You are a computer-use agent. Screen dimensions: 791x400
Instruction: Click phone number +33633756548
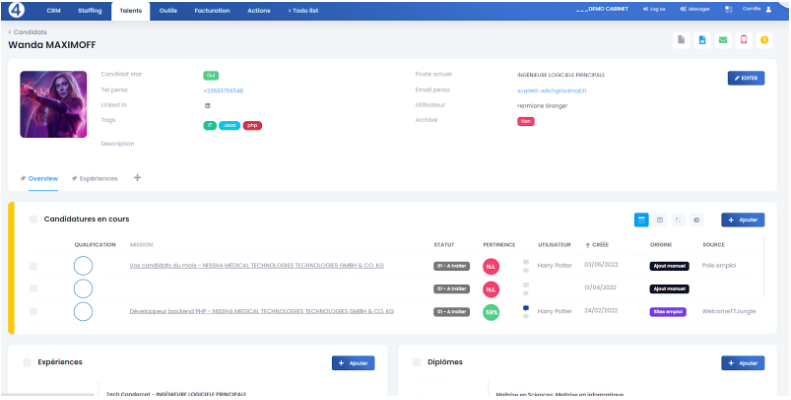pos(223,91)
